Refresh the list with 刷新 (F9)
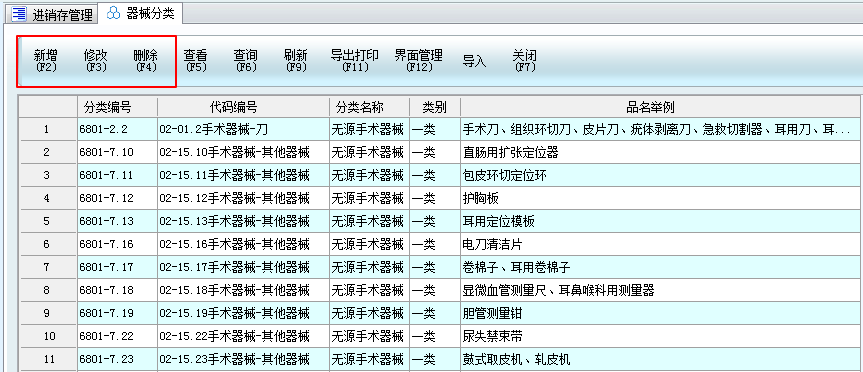Screen dimensions: 863x372 (x=296, y=61)
